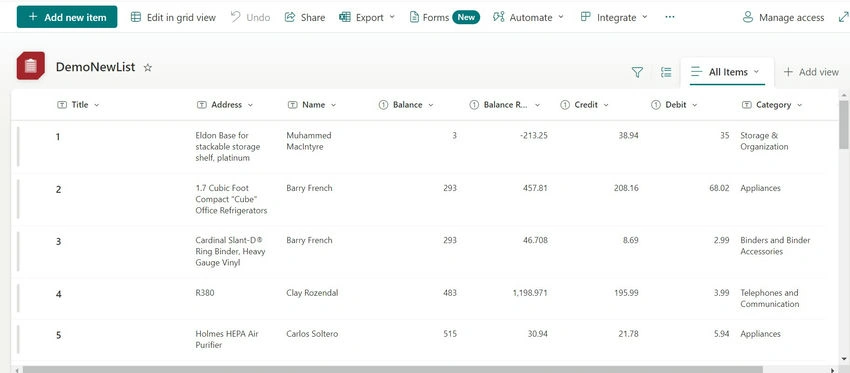Click credit value 38.94

point(628,136)
